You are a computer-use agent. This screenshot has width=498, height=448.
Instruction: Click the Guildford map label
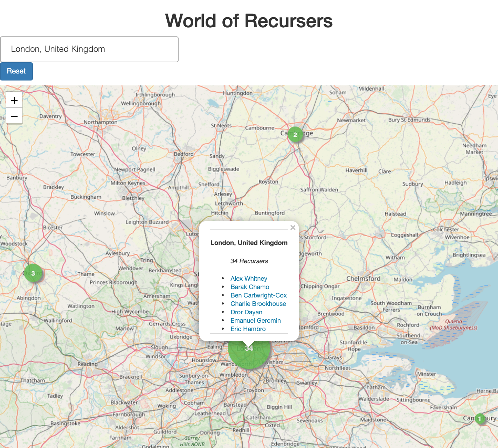pos(165,432)
